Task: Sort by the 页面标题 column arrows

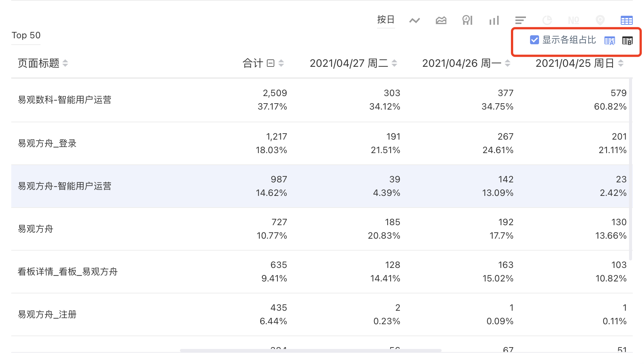Action: pyautogui.click(x=65, y=63)
